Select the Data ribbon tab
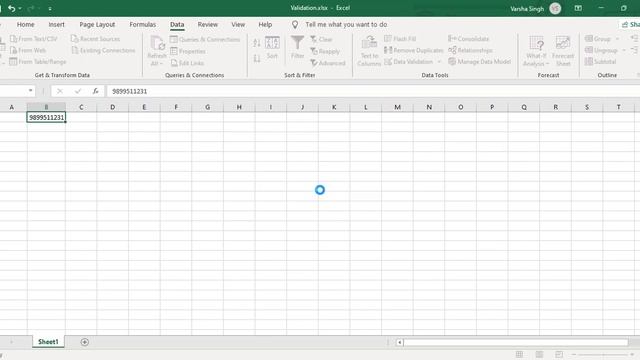Viewport: 640px width, 360px height. 177,24
